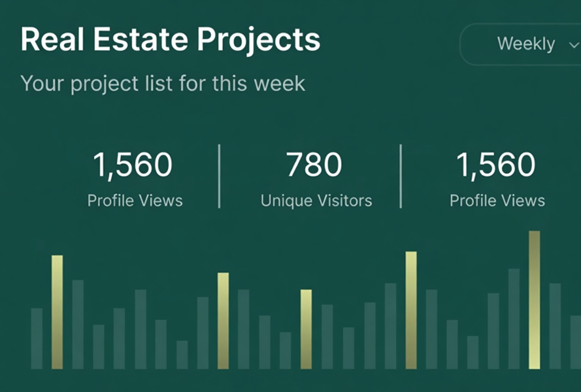Click the chevron arrow beside Weekly
This screenshot has width=581, height=392.
[573, 45]
